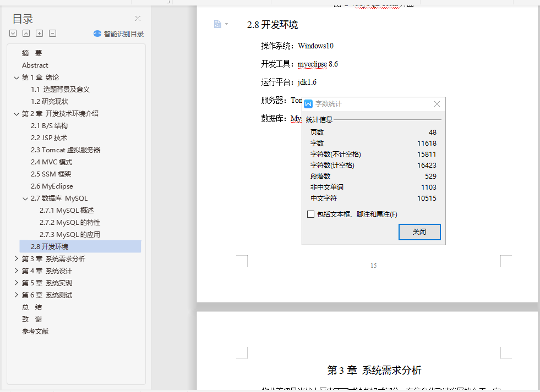The image size is (540, 392).
Task: Click page number 15 in footer
Action: [x=374, y=266]
